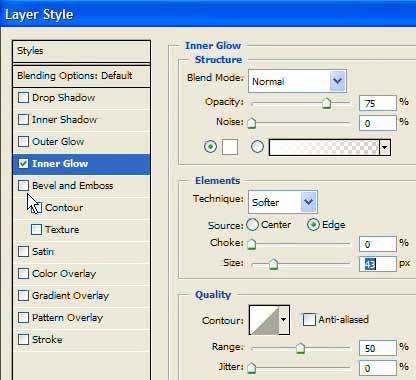Select the solid color glow radio button

[210, 146]
